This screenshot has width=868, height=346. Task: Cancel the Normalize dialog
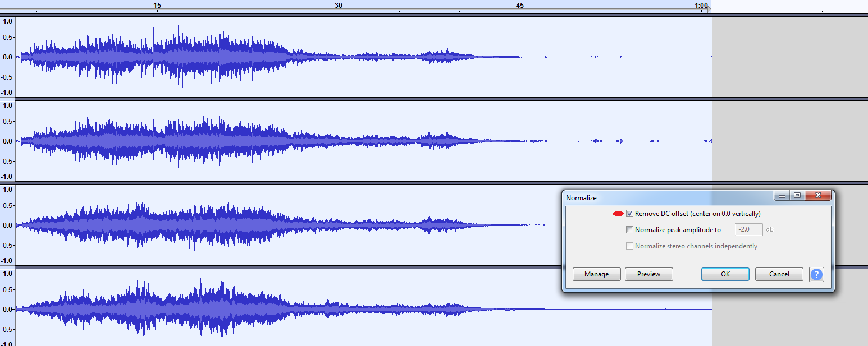pos(779,274)
